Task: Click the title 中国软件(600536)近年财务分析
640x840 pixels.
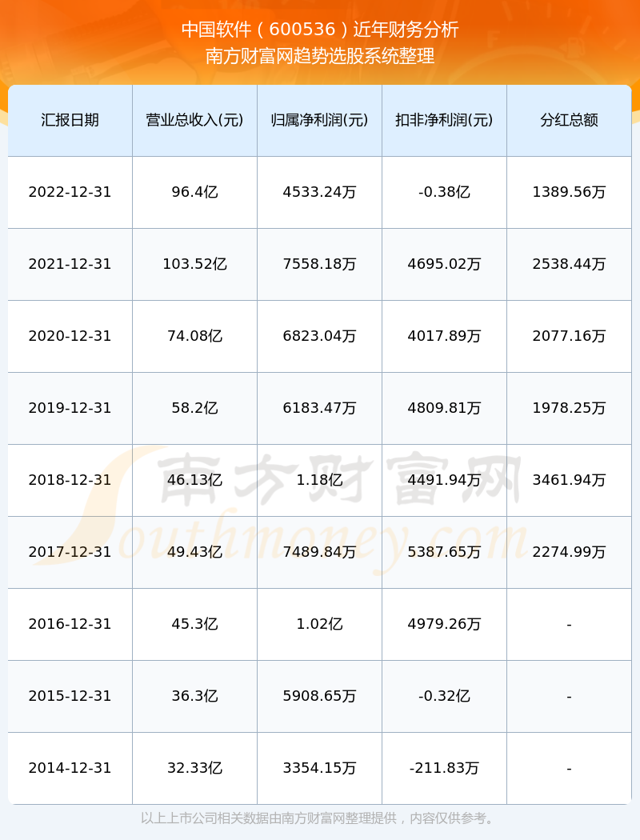Action: coord(320,29)
